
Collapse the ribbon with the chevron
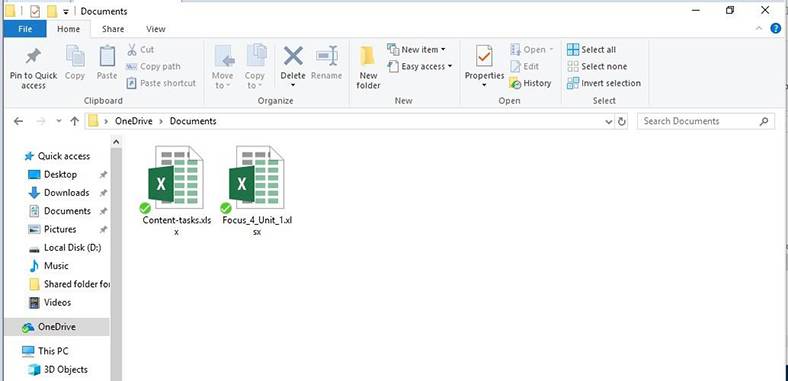coord(759,29)
